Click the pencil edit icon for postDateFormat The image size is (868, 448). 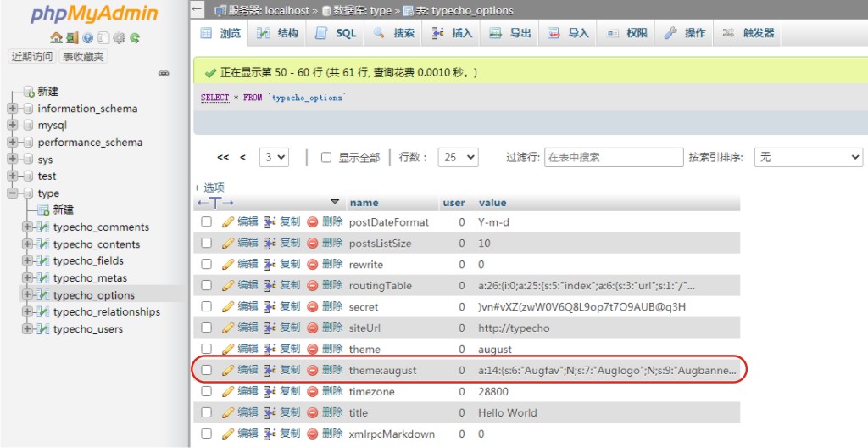(228, 221)
